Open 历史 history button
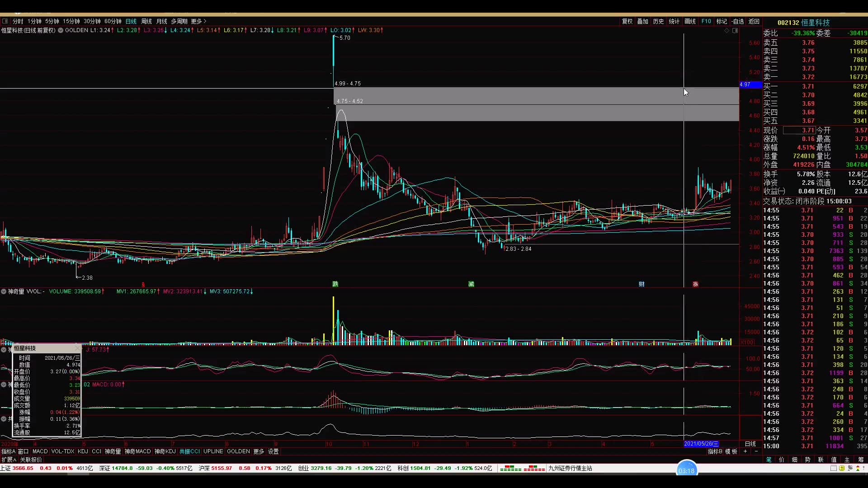The width and height of the screenshot is (868, 488). click(659, 21)
